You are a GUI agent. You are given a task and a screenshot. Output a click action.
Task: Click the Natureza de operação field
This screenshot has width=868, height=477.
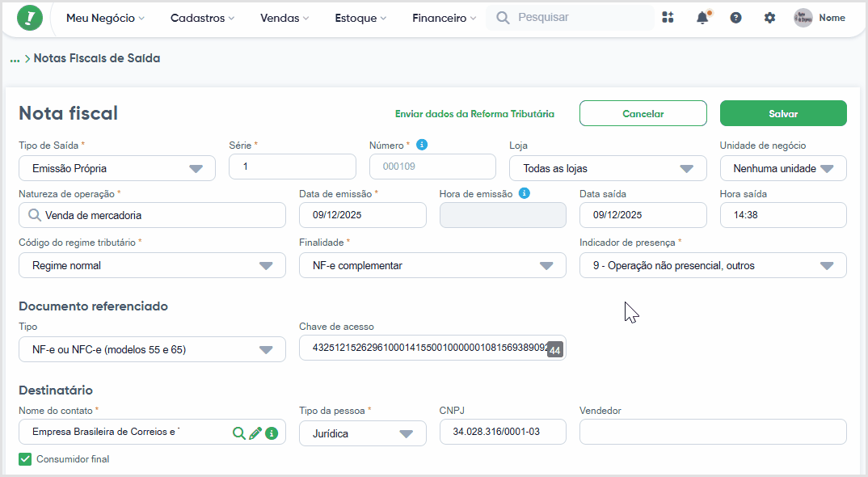(x=152, y=215)
